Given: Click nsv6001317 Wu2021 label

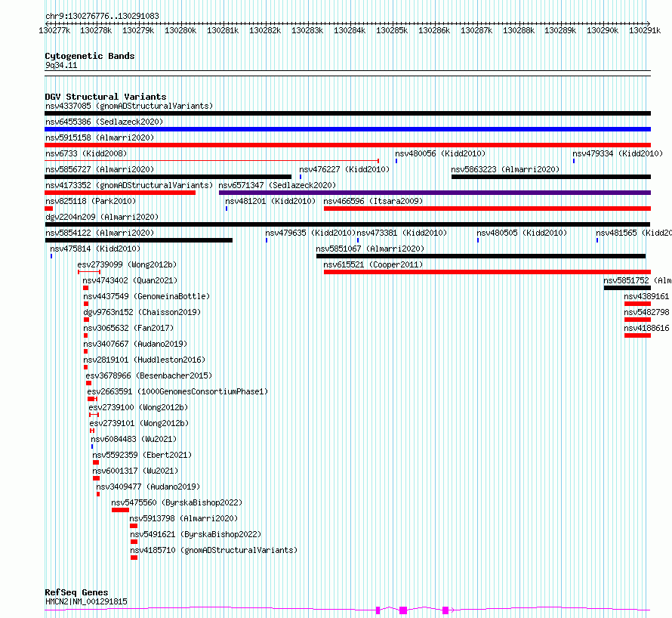Looking at the screenshot, I should pyautogui.click(x=135, y=471).
